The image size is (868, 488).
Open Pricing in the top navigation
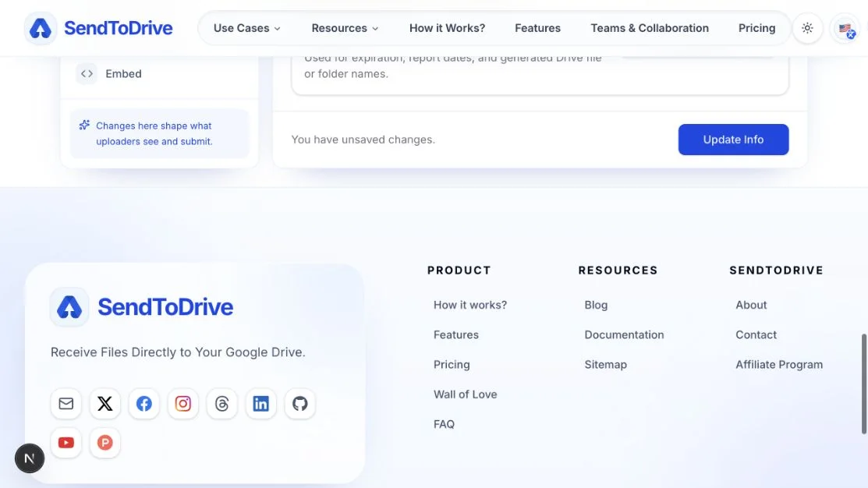coord(756,27)
